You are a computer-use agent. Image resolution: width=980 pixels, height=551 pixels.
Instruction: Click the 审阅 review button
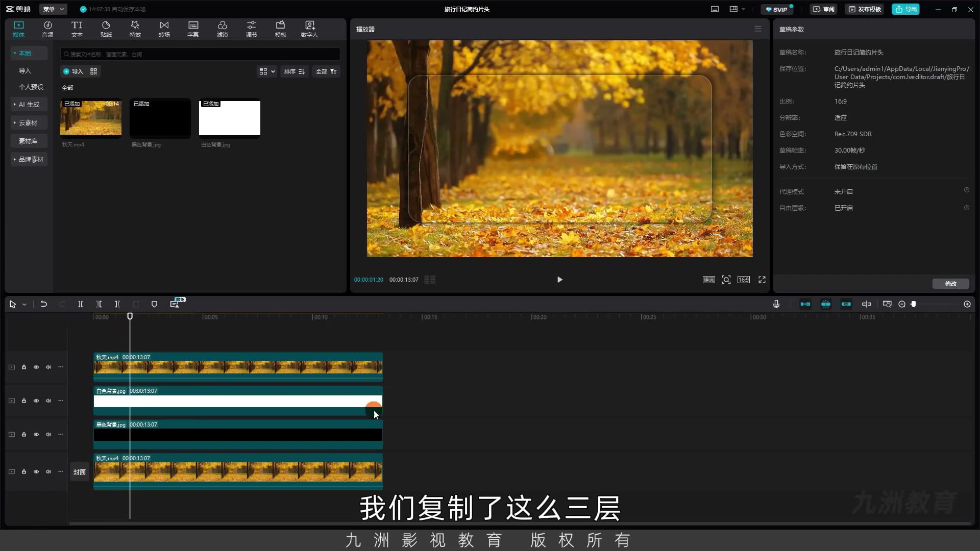[x=824, y=9]
